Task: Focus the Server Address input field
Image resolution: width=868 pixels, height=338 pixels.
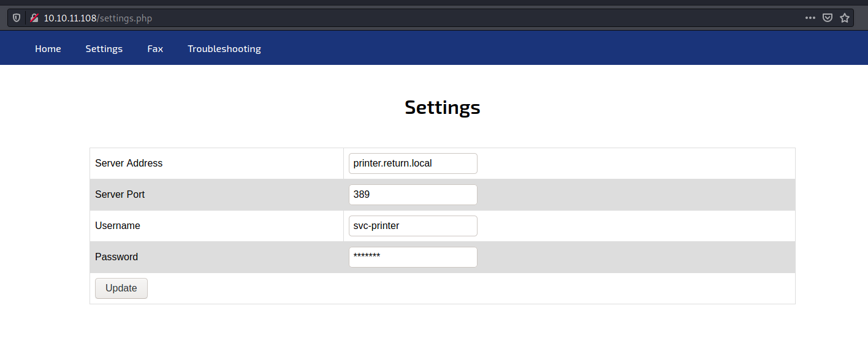Action: tap(413, 163)
